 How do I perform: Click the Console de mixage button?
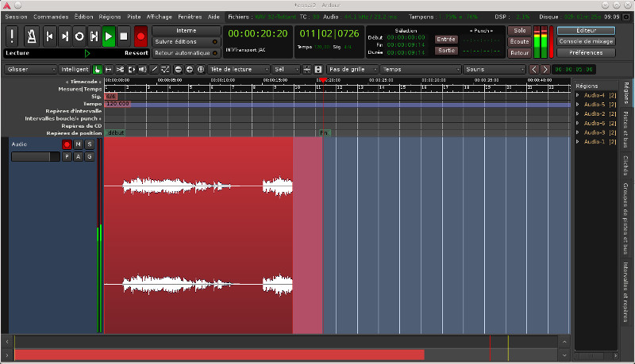click(x=586, y=41)
